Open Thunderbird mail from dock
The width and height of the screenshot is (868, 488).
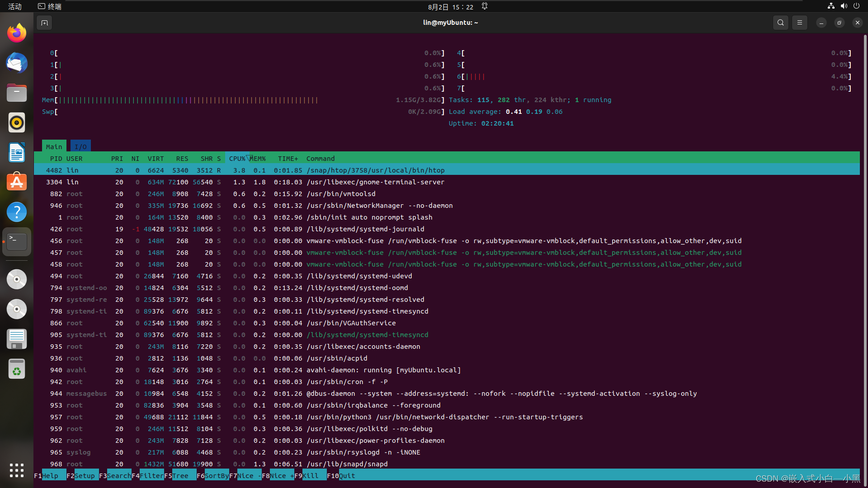(x=17, y=63)
